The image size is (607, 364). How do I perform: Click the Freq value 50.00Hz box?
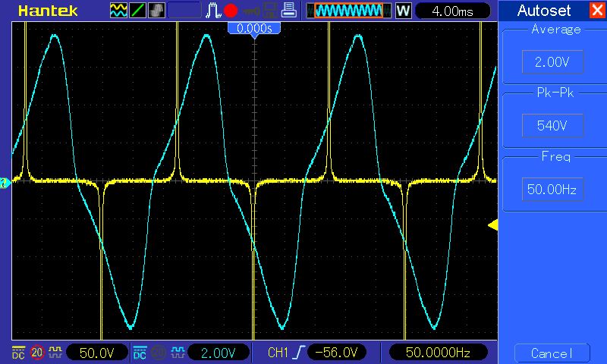[552, 189]
